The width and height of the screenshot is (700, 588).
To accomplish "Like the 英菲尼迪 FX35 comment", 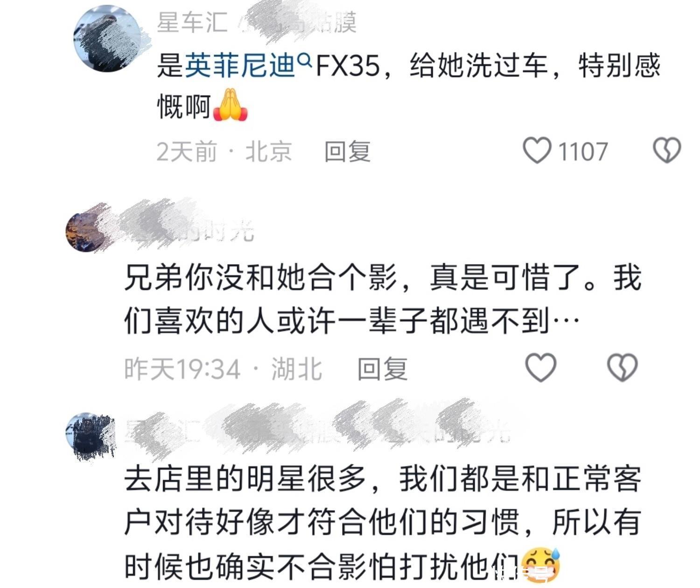I will pyautogui.click(x=537, y=151).
